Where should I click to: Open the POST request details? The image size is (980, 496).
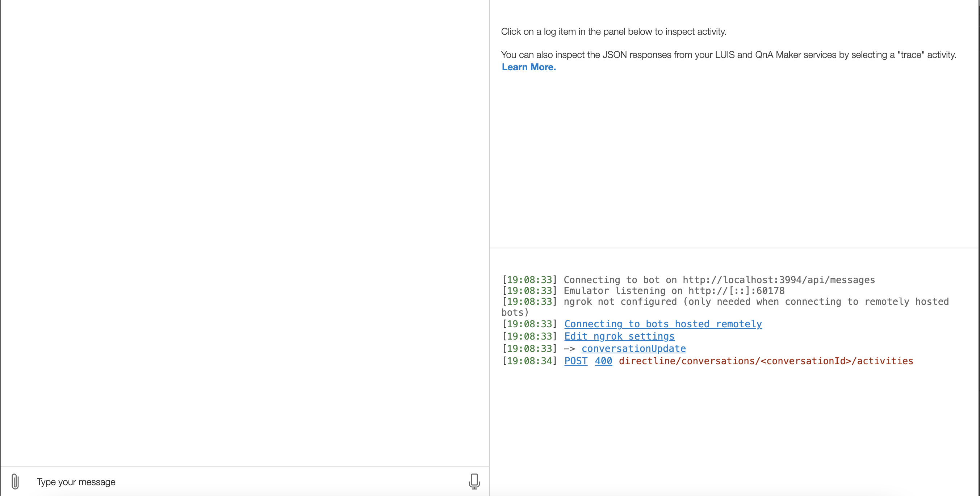coord(575,361)
